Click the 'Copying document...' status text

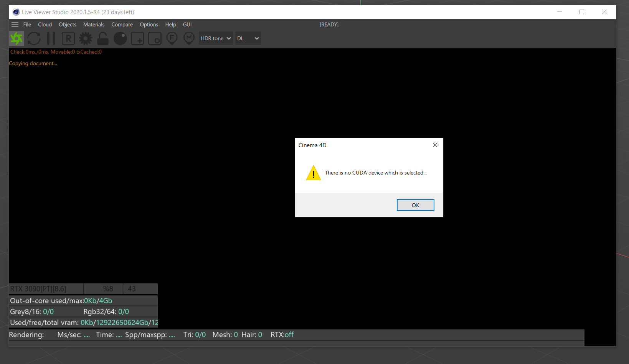coord(33,64)
